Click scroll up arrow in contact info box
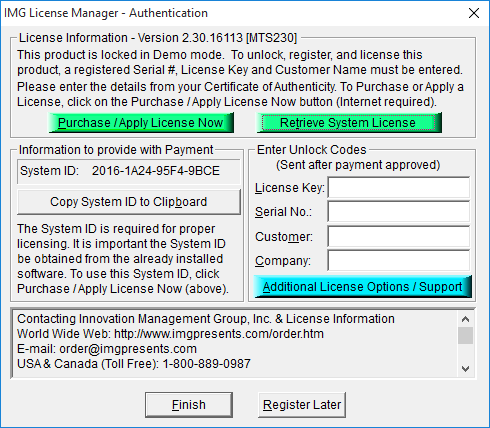The image size is (490, 428). [465, 319]
